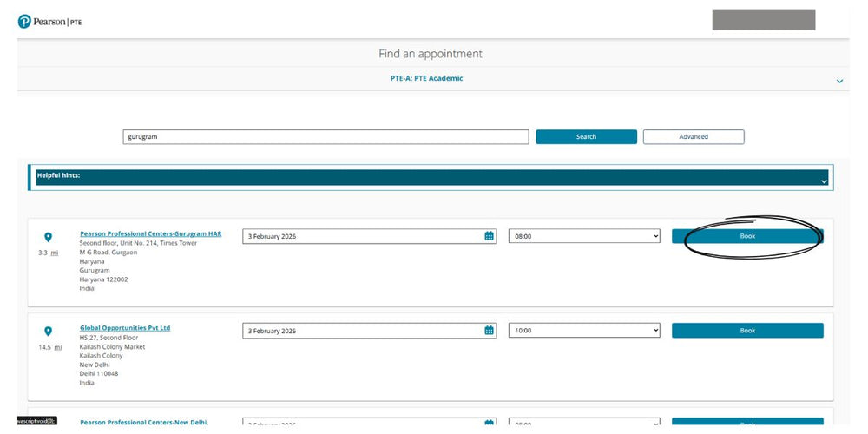Click the Helpful hints: label
Image resolution: width=868 pixels, height=434 pixels.
coord(58,175)
